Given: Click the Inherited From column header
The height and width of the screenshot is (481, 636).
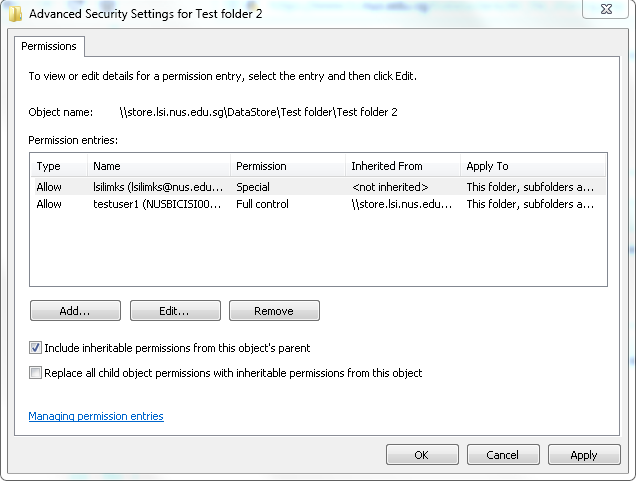Looking at the screenshot, I should click(403, 166).
